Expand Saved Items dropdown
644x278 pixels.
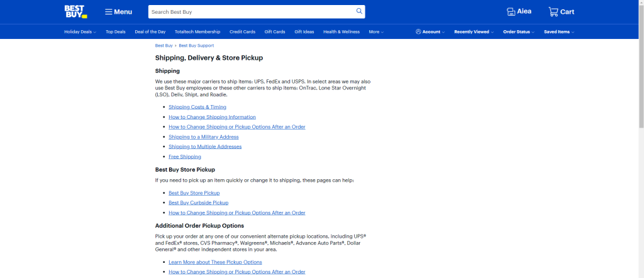point(559,31)
